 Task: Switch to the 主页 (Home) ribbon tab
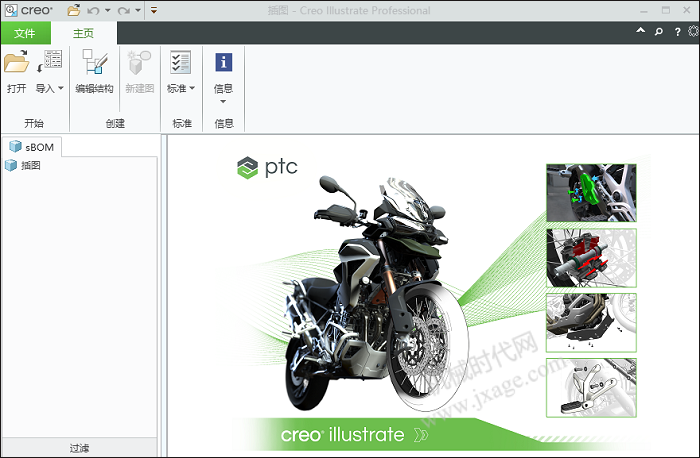tap(83, 33)
